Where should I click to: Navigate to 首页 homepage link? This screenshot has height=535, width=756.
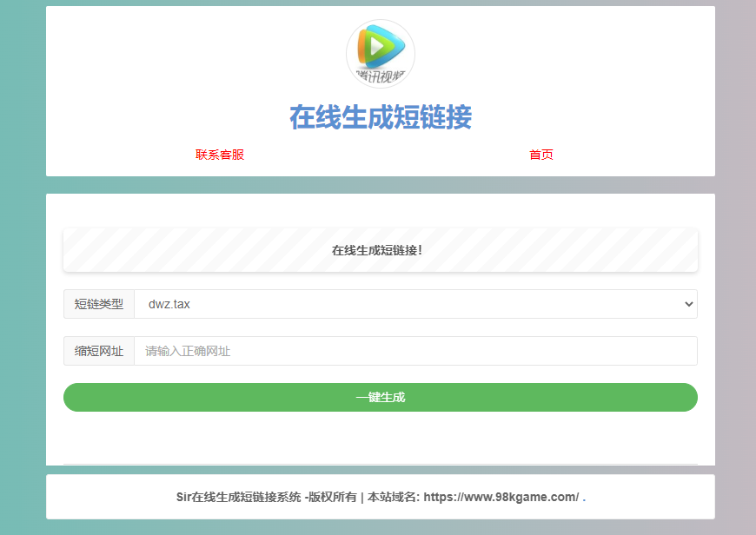point(540,155)
